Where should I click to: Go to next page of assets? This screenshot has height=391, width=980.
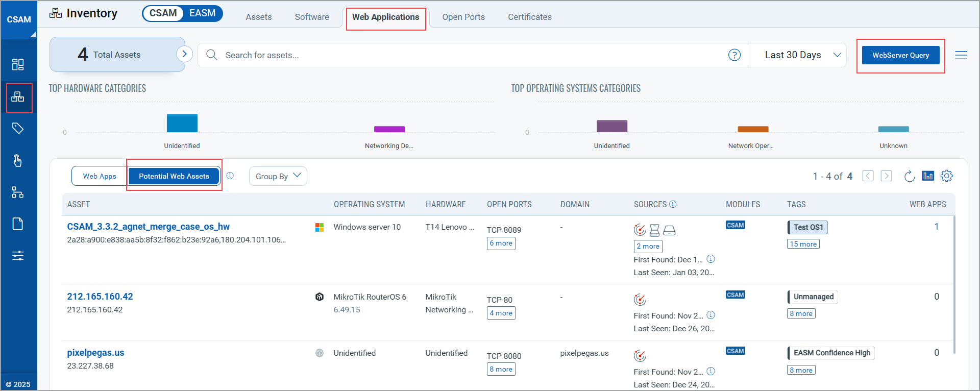[x=887, y=176]
